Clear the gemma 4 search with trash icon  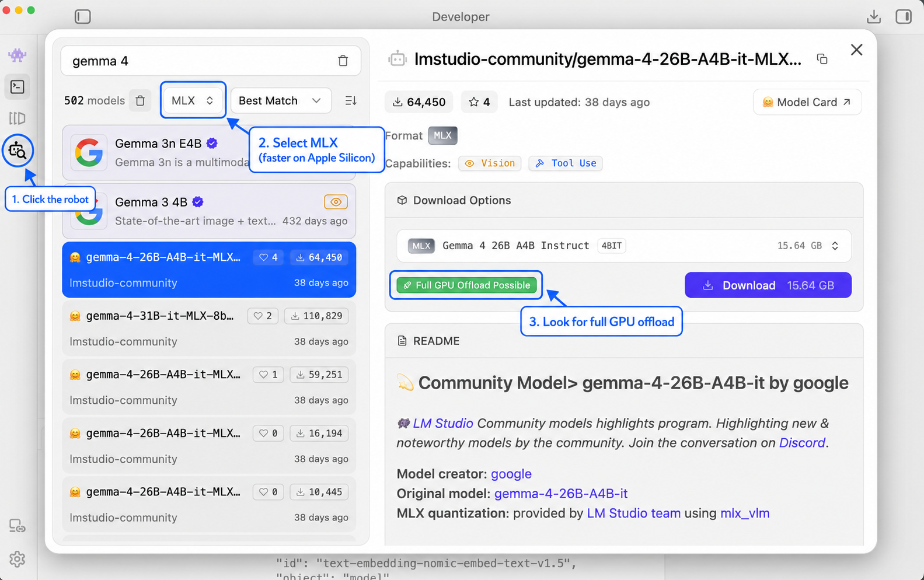click(x=343, y=61)
